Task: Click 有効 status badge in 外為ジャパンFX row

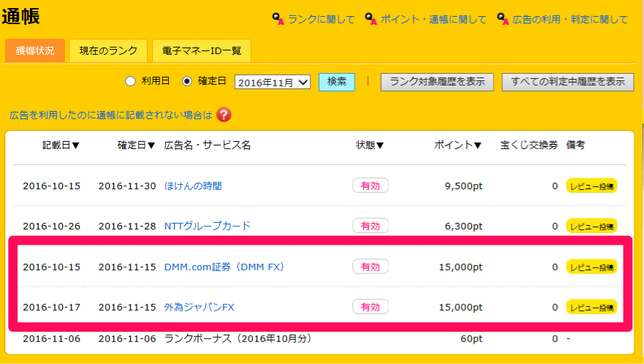Action: (x=370, y=307)
